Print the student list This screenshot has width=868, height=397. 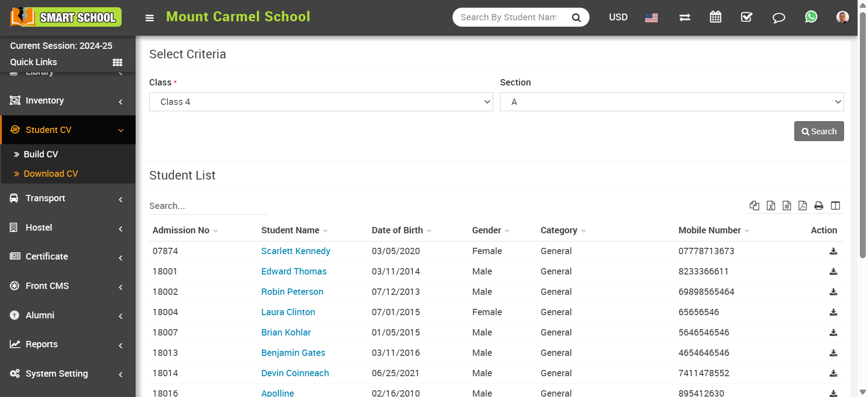[x=819, y=206]
